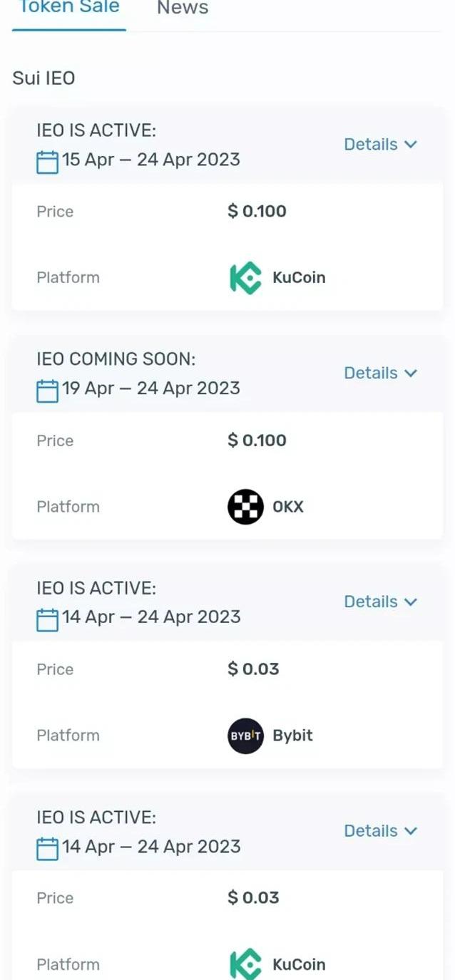Open the OKX platform name link
The width and height of the screenshot is (455, 980).
click(288, 507)
